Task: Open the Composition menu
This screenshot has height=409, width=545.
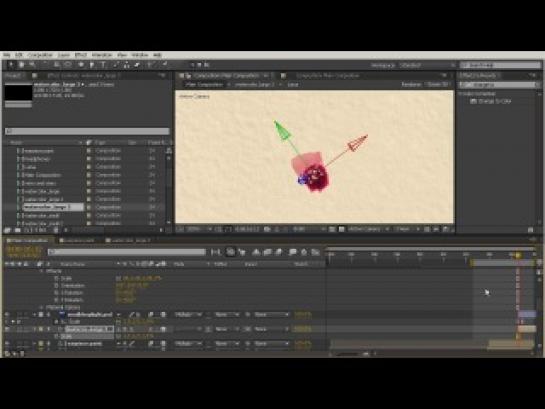Action: (40, 55)
